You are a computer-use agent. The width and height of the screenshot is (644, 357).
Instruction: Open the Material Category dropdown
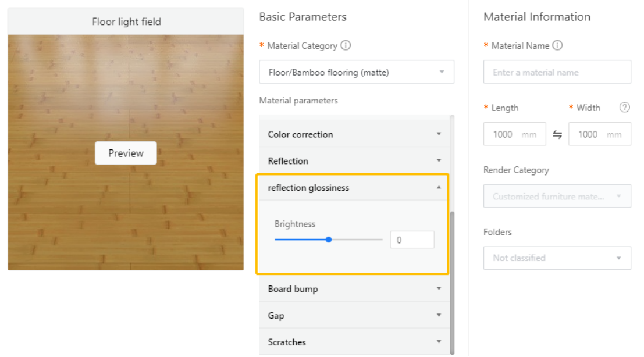click(356, 72)
